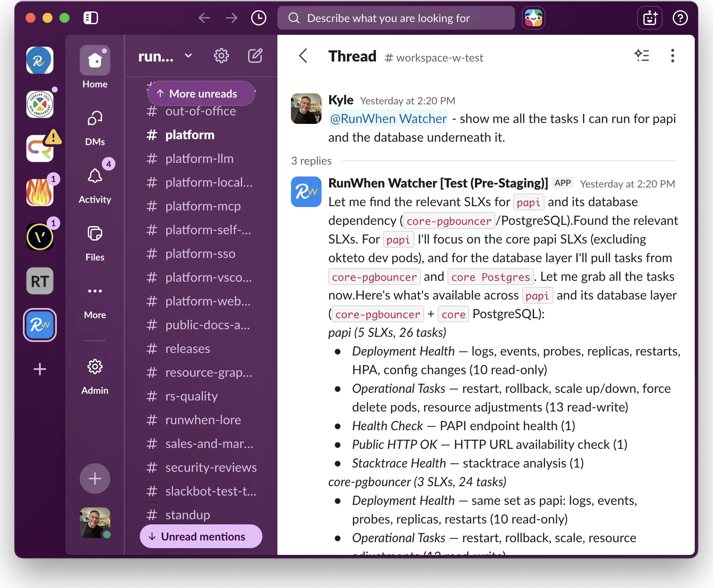This screenshot has height=588, width=713.
Task: Open RunWhen Watcher app avatar
Action: pos(306,192)
